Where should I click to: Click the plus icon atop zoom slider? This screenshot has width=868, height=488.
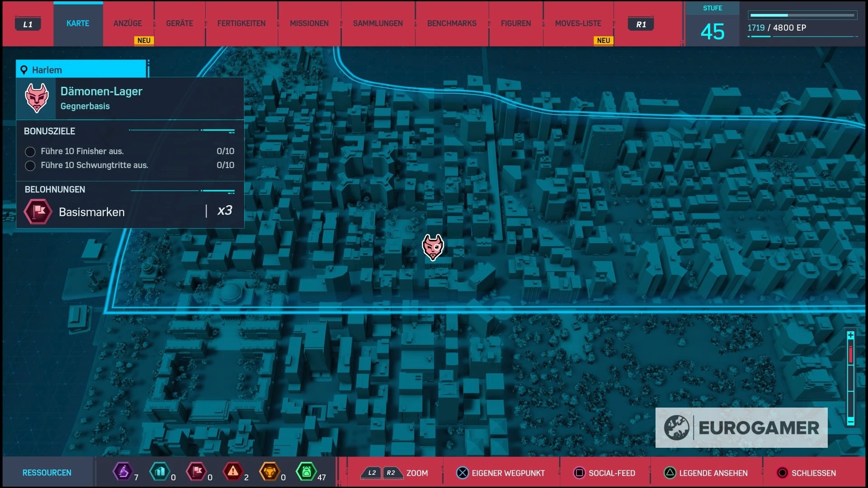pyautogui.click(x=850, y=335)
